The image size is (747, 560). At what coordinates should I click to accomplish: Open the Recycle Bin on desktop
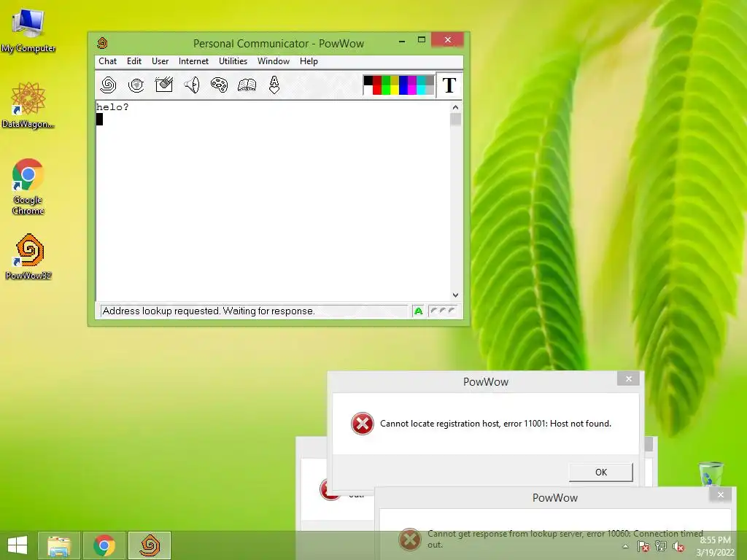click(711, 473)
